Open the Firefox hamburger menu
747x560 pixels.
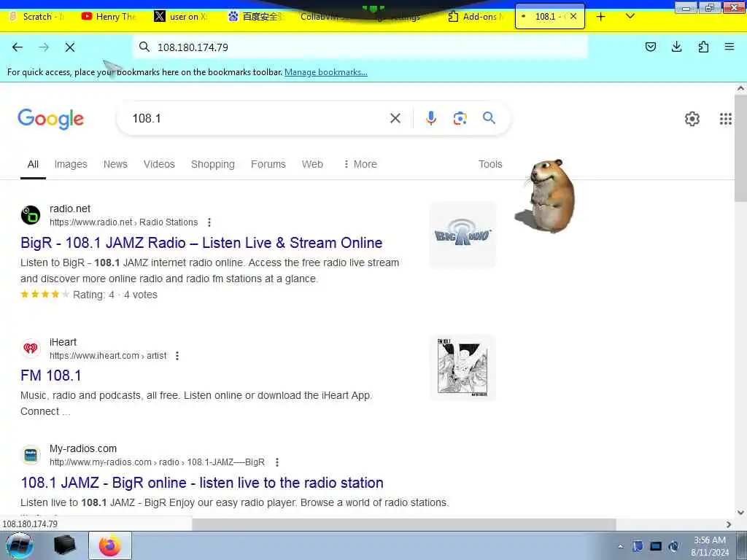[x=729, y=47]
